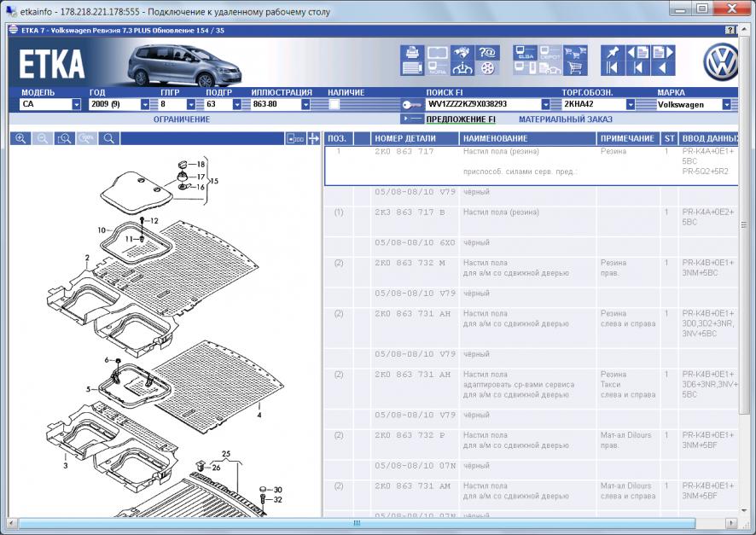Viewport: 756px width, 535px height.
Task: Click the plain magnifier icon in illustration toolbar
Action: [109, 139]
